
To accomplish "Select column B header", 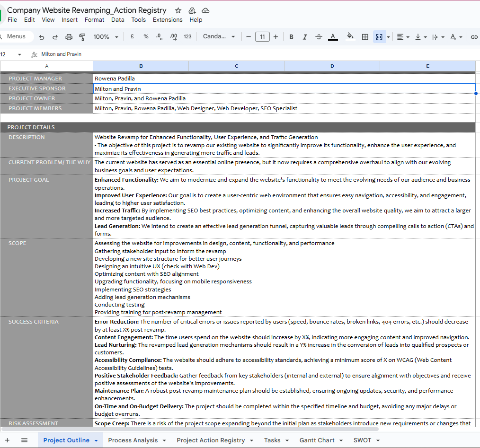I will 141,66.
